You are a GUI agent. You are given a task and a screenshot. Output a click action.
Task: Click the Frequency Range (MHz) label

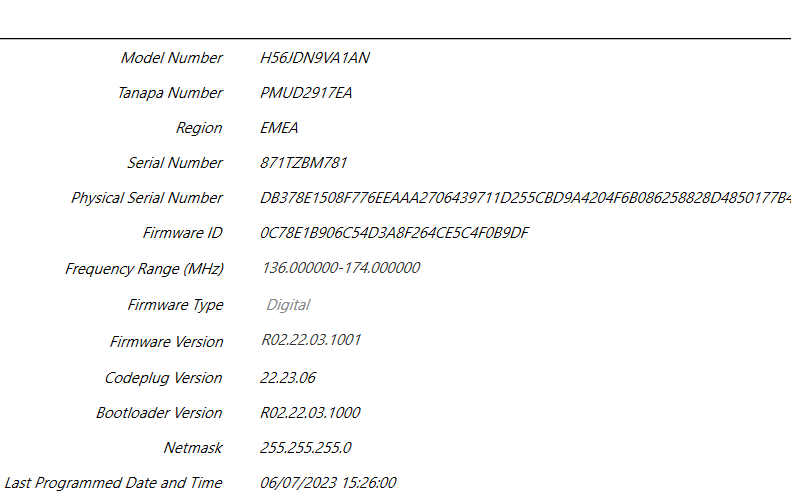click(144, 269)
